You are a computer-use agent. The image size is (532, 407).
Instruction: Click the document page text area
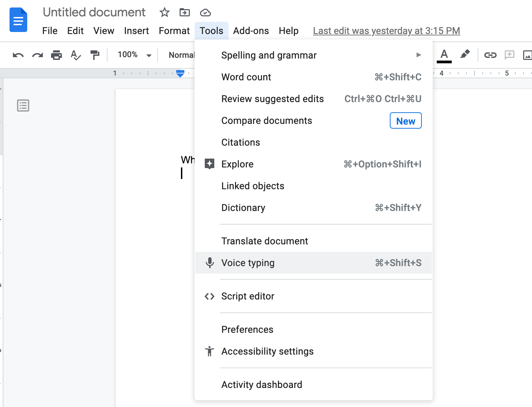click(x=155, y=248)
